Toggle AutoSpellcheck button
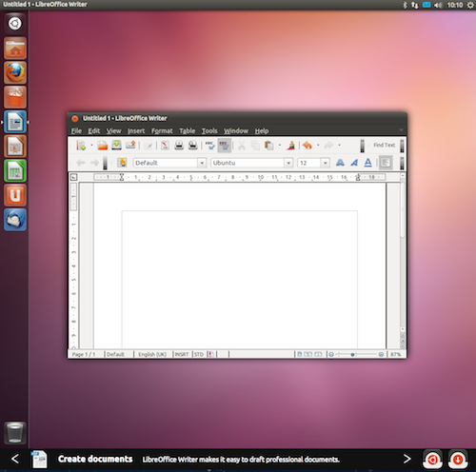Image resolution: width=476 pixels, height=472 pixels. tap(224, 146)
